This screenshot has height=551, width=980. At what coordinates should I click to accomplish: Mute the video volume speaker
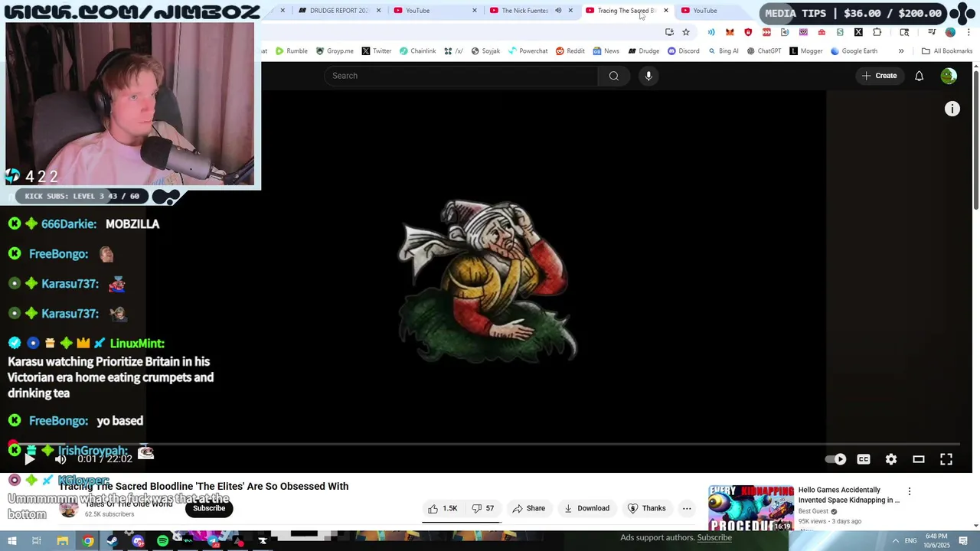[x=60, y=459]
